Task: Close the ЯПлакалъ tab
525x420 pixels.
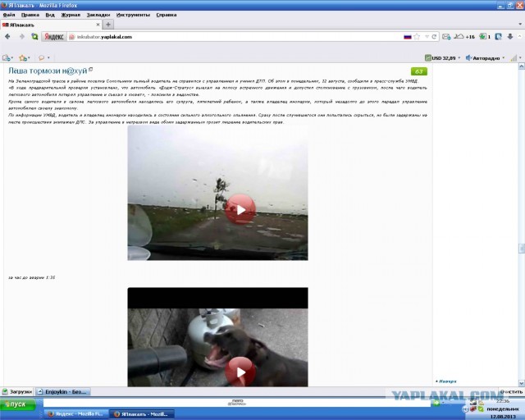Action: 98,25
